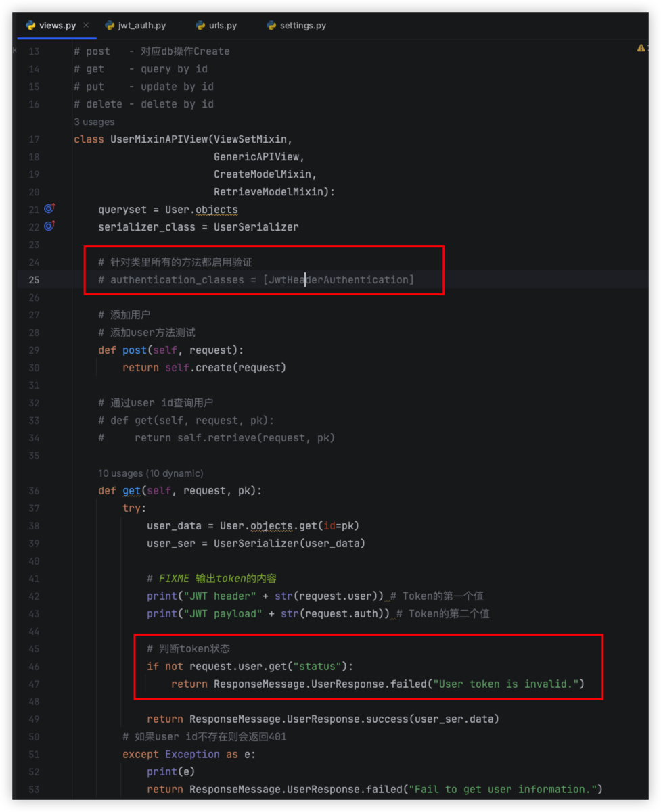Image resolution: width=661 pixels, height=812 pixels.
Task: Select the settings.py tab
Action: point(302,26)
